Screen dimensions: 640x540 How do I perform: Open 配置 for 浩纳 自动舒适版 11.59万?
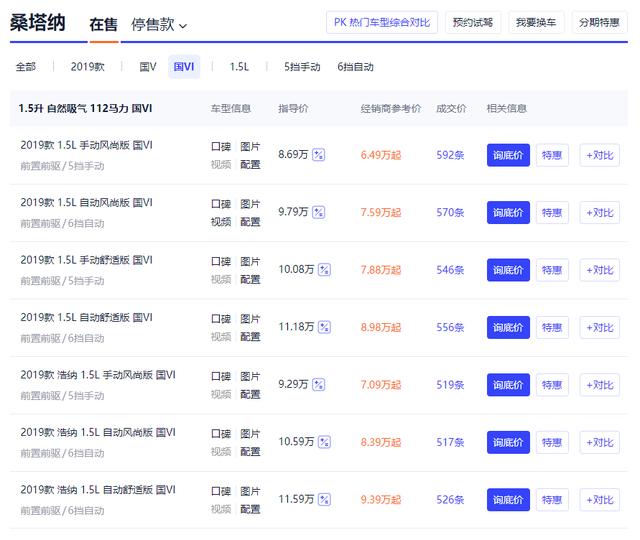point(250,509)
